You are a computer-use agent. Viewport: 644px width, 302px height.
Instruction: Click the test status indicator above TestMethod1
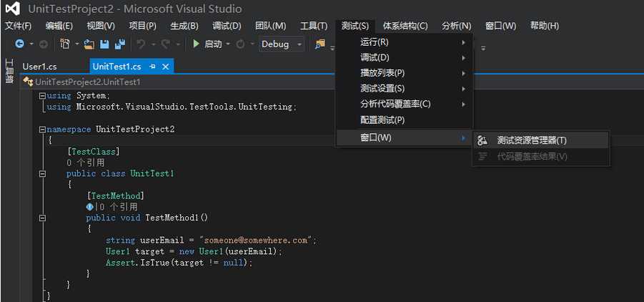[x=89, y=207]
